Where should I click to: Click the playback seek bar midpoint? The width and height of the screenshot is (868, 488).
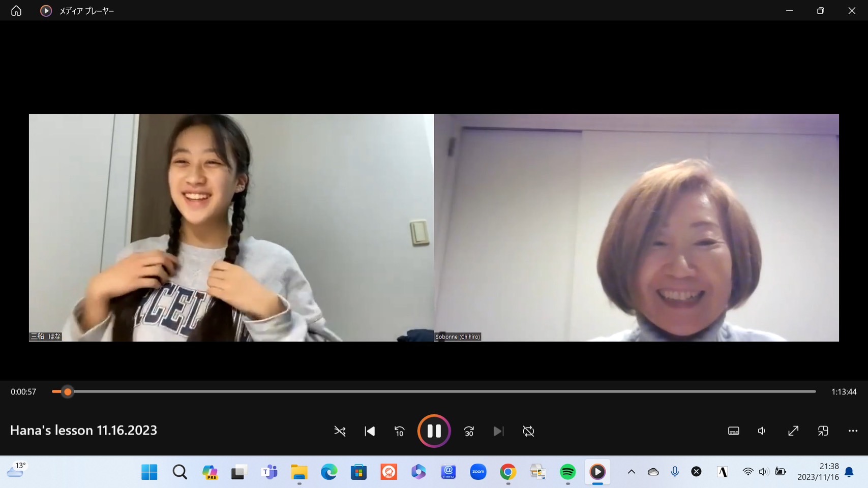(x=434, y=391)
